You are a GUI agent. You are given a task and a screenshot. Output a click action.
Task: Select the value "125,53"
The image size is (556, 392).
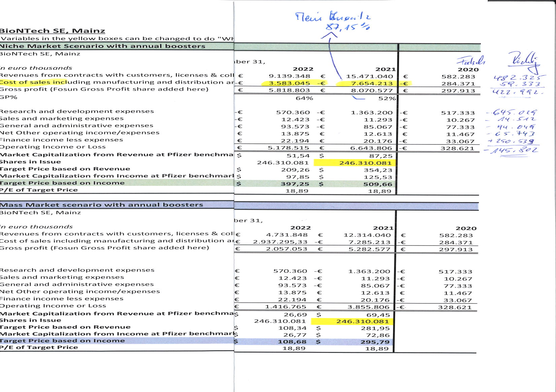point(378,177)
